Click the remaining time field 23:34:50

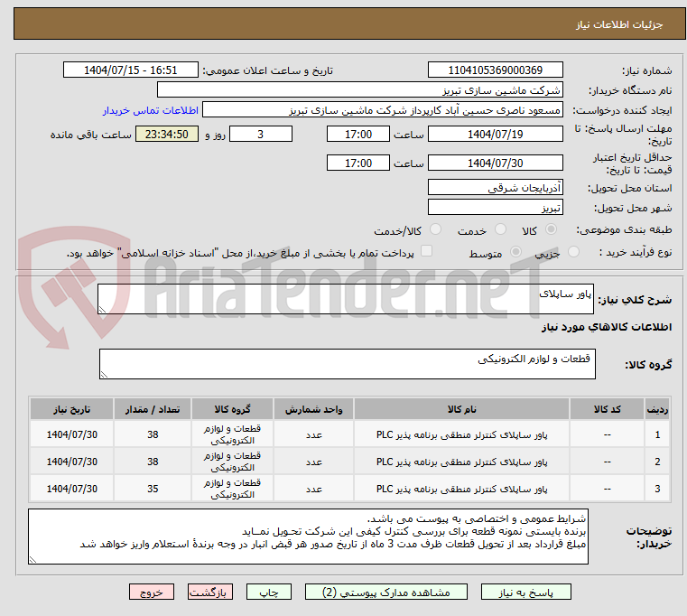[167, 134]
